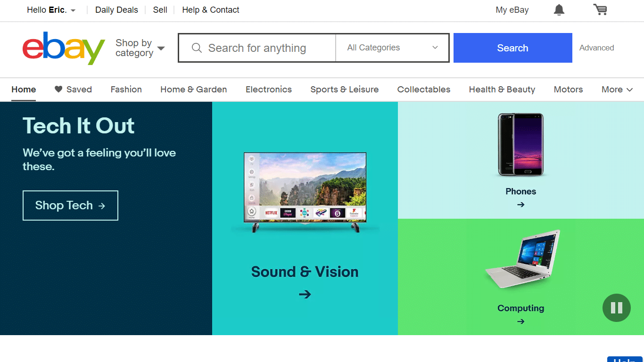Viewport: 644px width, 362px height.
Task: Go to the Collectables tab
Action: tap(424, 90)
